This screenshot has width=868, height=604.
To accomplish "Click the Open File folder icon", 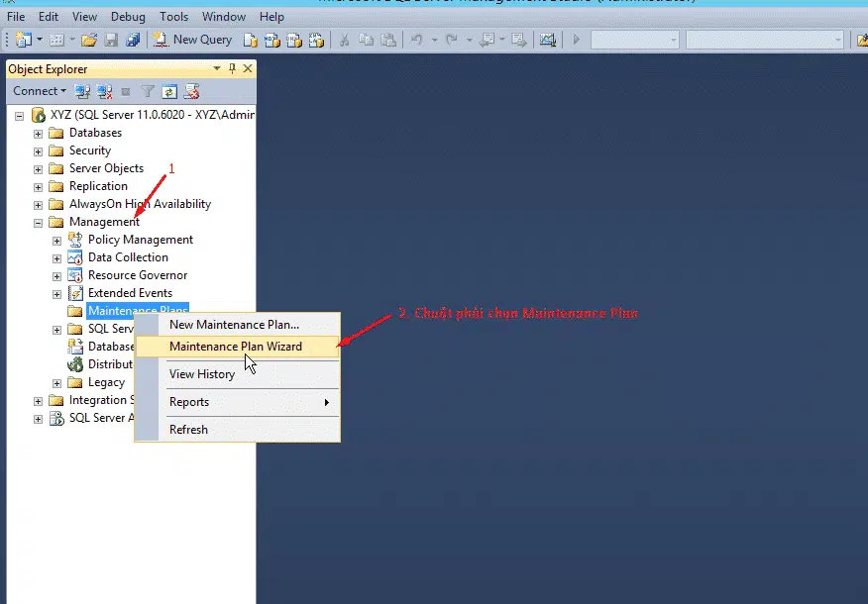I will (x=88, y=40).
